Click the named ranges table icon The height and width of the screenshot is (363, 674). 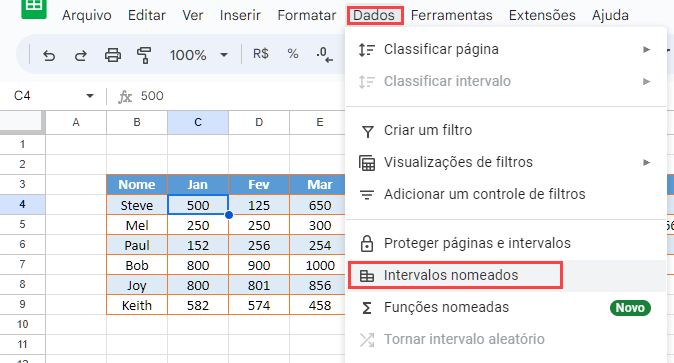(x=367, y=276)
